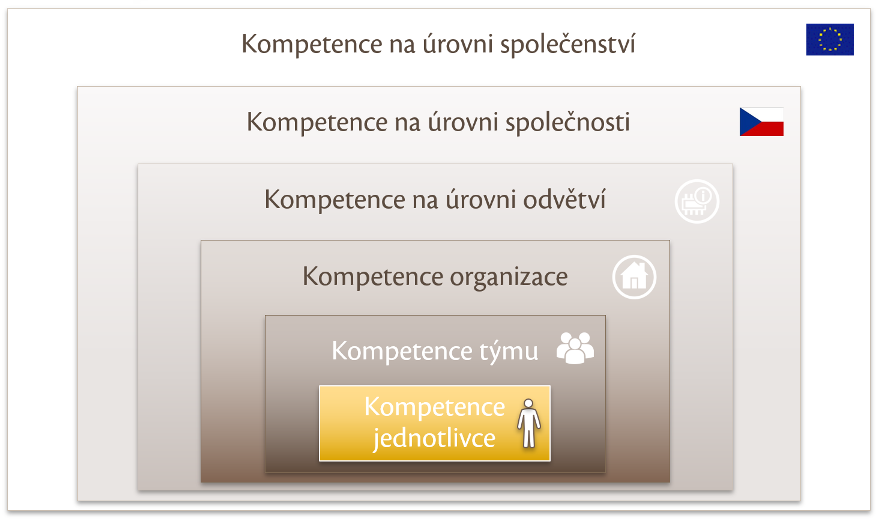Screen dimensions: 880x525
Task: Click "Kompetence" before the word týmu
Action: (402, 351)
